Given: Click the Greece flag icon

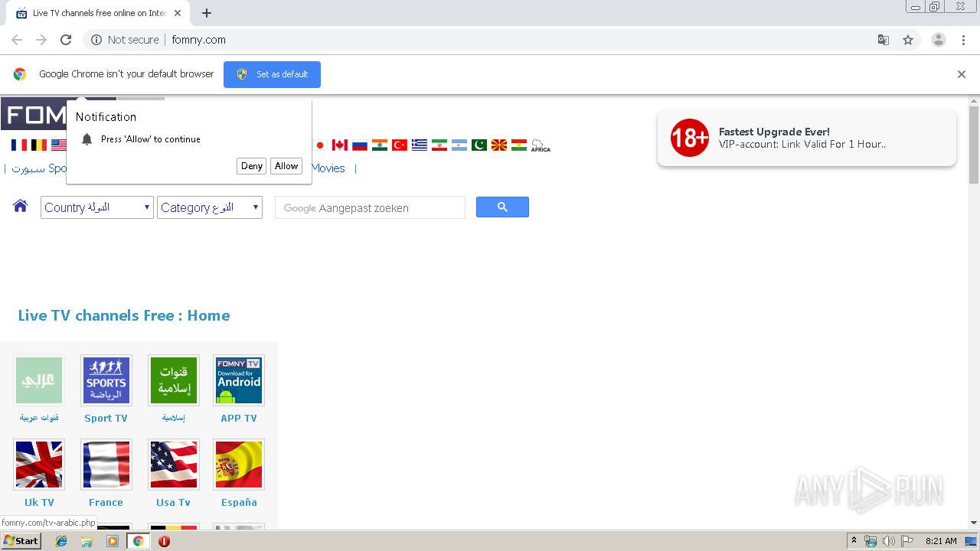Looking at the screenshot, I should 420,145.
